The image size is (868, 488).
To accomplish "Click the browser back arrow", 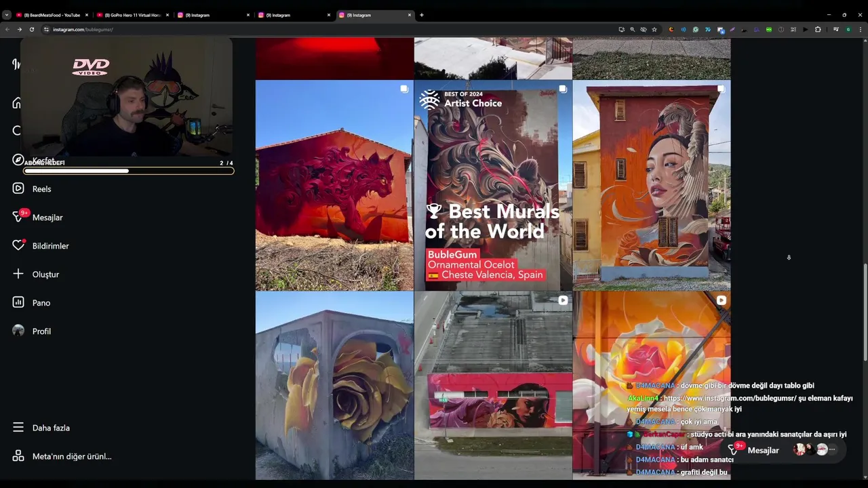I will click(7, 29).
